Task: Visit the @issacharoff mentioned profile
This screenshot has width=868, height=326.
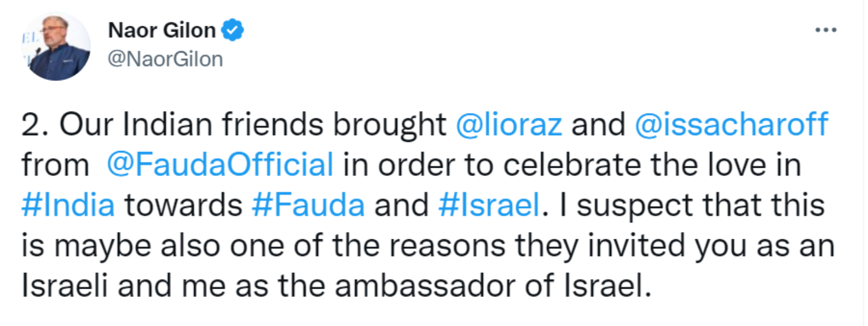Action: [x=731, y=125]
